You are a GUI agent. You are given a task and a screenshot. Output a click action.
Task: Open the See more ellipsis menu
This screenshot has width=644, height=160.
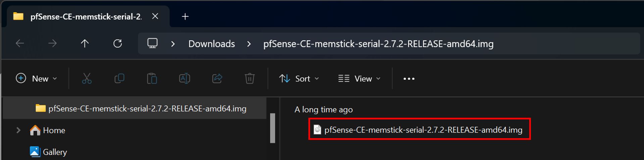(409, 78)
